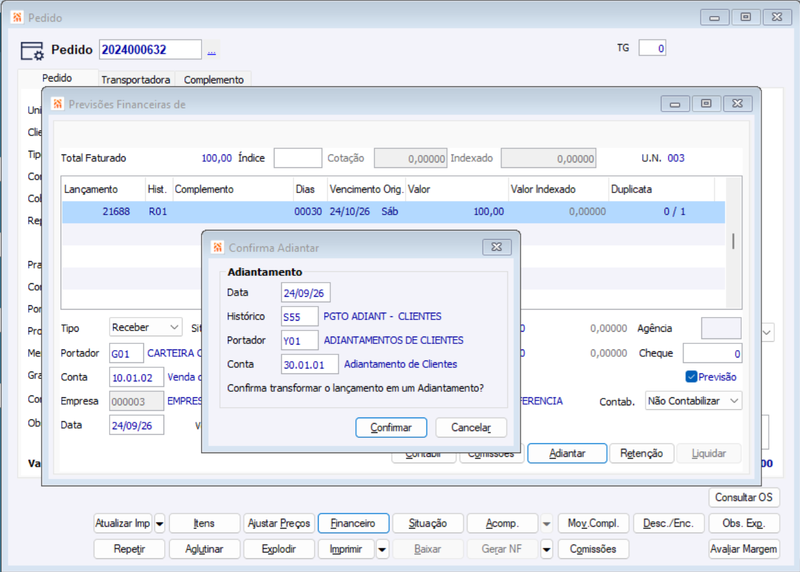Click the Confirma Adiantar dialog app icon
Image resolution: width=800 pixels, height=572 pixels.
tap(218, 247)
